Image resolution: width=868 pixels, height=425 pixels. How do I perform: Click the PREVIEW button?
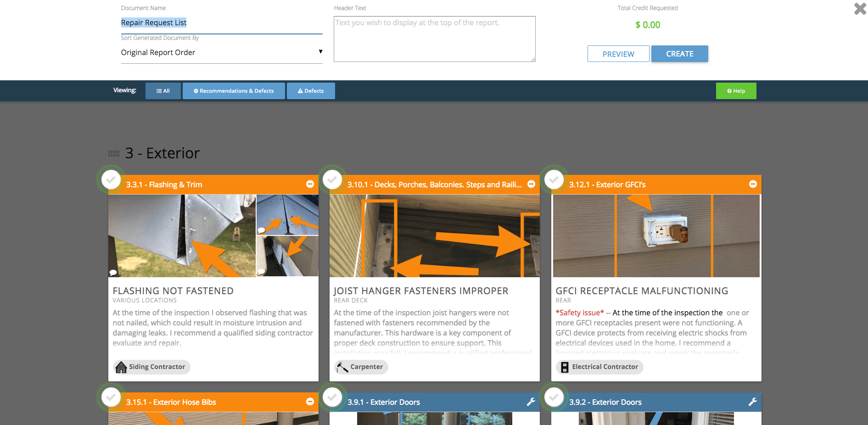(618, 54)
